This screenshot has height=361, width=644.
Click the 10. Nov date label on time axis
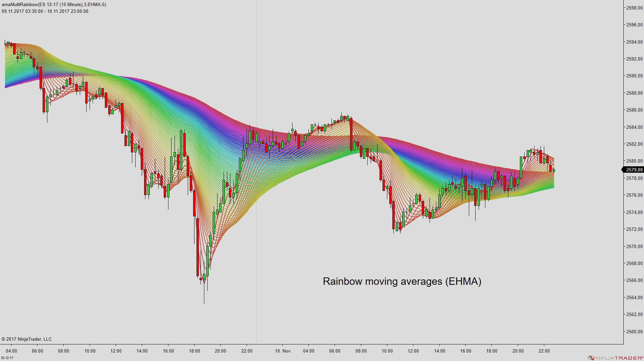coord(283,351)
